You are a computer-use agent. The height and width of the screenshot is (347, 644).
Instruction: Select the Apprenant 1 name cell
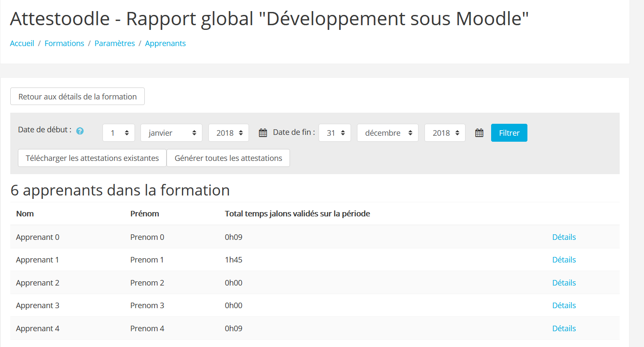[x=38, y=260]
